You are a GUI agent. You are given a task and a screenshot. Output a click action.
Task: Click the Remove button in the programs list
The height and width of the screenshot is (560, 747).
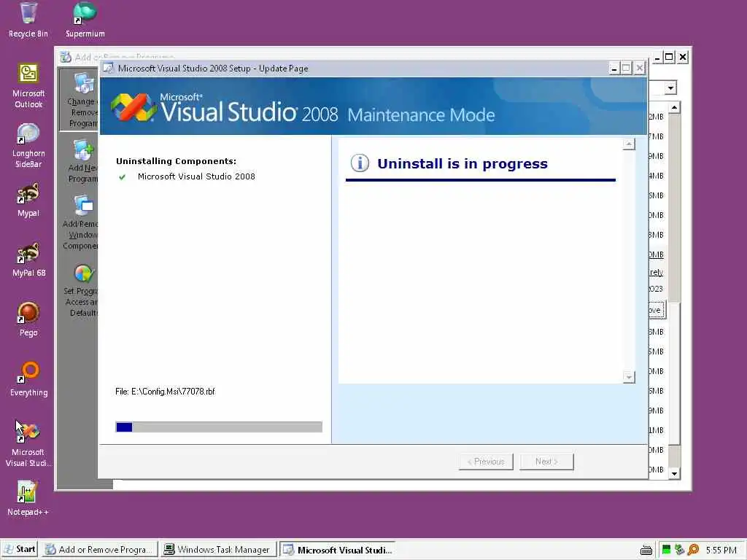[x=657, y=310]
